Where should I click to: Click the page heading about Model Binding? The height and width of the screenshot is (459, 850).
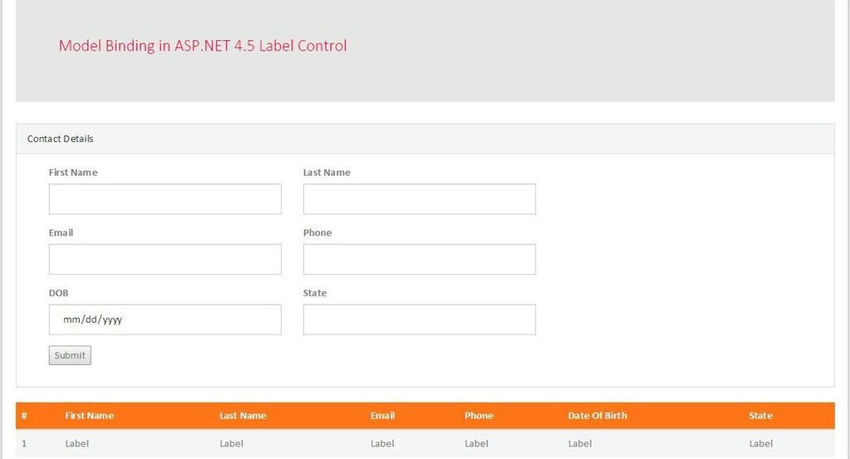[x=203, y=46]
